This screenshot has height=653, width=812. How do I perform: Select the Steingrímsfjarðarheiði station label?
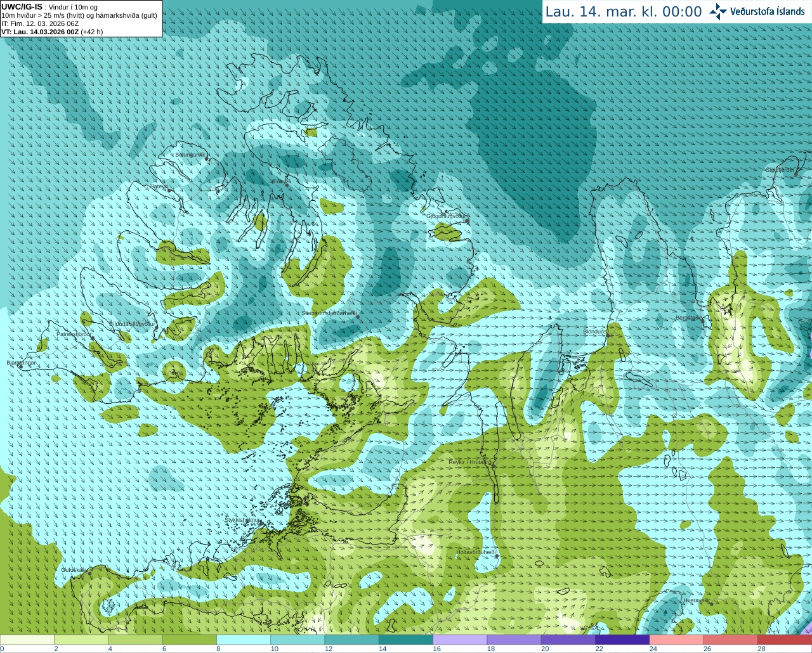click(x=328, y=313)
